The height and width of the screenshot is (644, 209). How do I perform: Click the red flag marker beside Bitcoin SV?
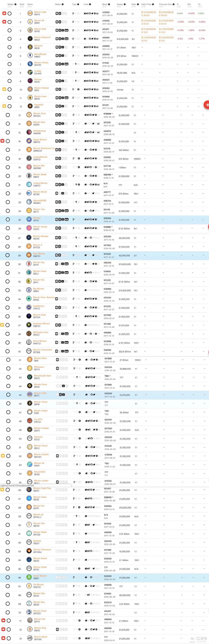[4, 22]
